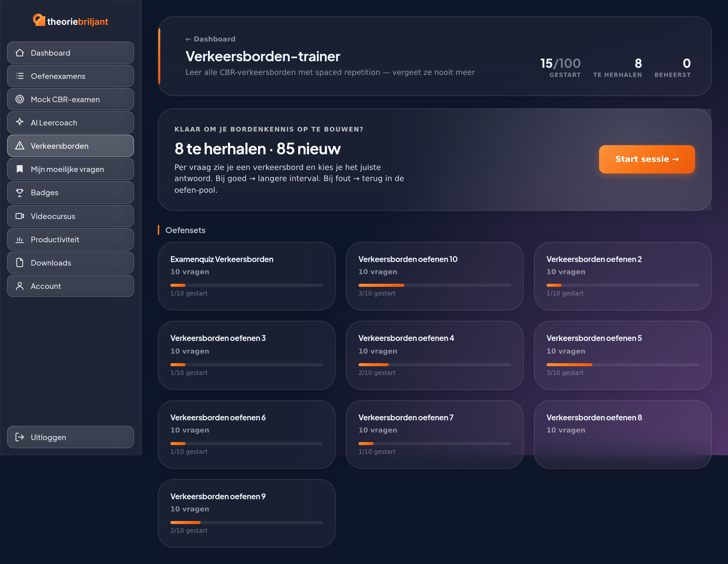The height and width of the screenshot is (564, 728).
Task: Open Verkeersborden oefenen 8 card
Action: [x=623, y=434]
